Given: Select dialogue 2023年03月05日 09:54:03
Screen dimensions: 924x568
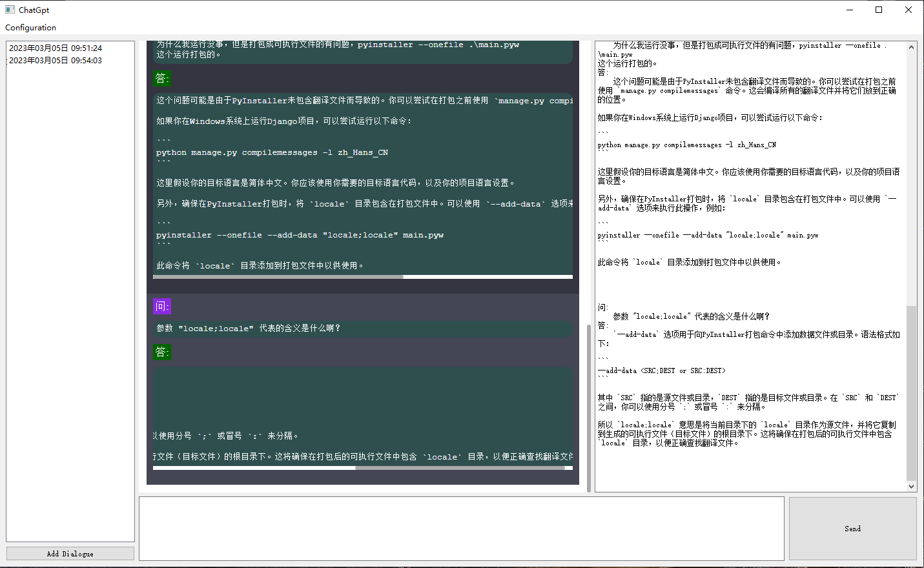Looking at the screenshot, I should [56, 61].
